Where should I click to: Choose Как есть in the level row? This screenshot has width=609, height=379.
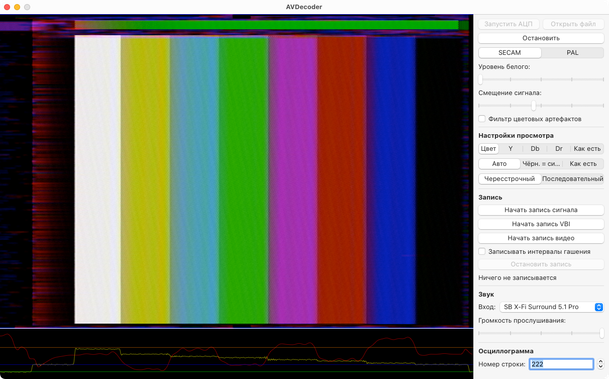(583, 164)
